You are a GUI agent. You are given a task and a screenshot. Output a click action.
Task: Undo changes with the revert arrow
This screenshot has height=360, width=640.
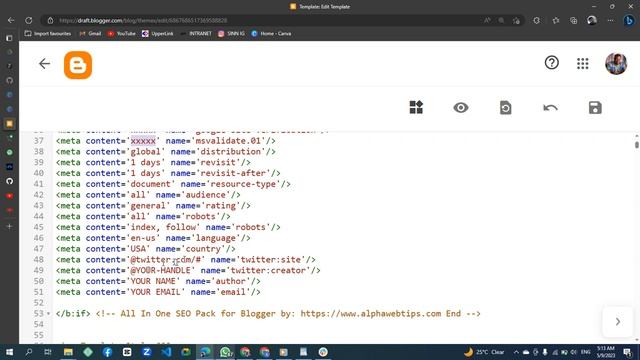click(550, 108)
